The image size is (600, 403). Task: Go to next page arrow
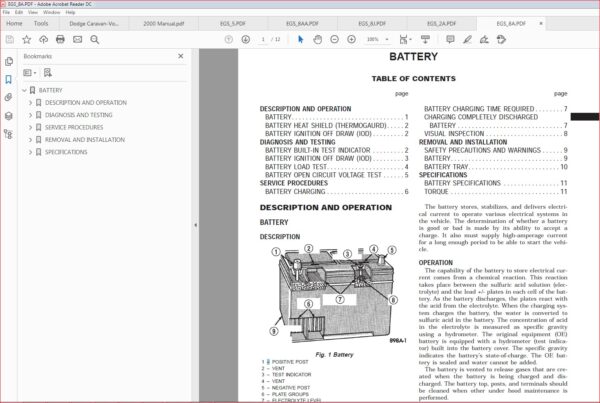click(x=246, y=39)
